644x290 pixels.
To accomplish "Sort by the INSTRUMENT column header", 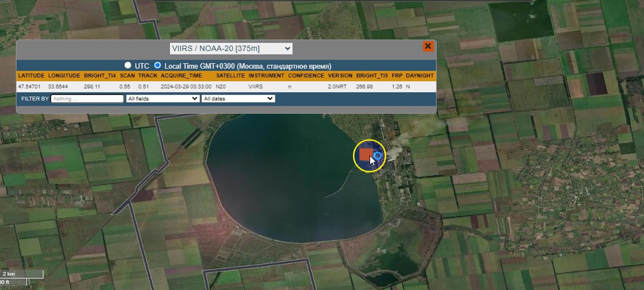I will tap(266, 76).
